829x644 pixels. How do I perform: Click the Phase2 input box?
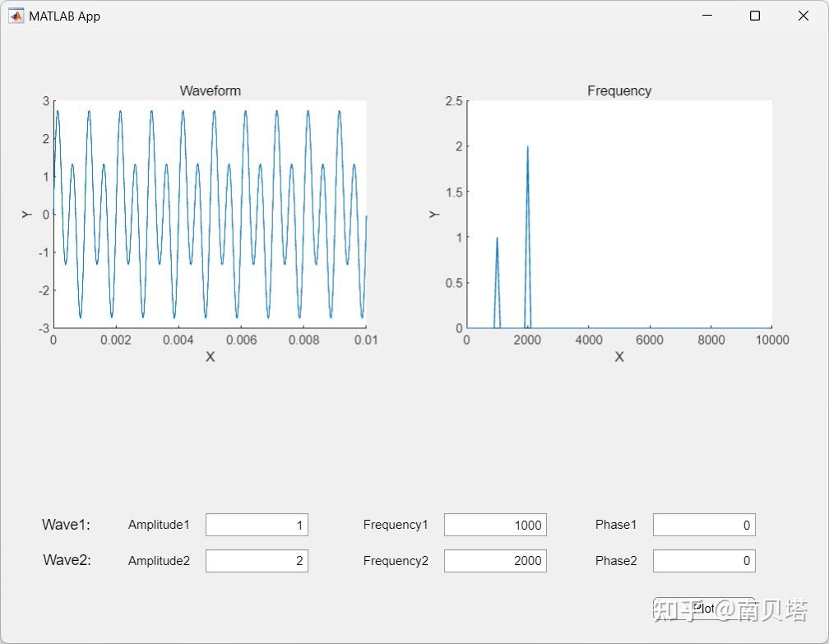(704, 561)
